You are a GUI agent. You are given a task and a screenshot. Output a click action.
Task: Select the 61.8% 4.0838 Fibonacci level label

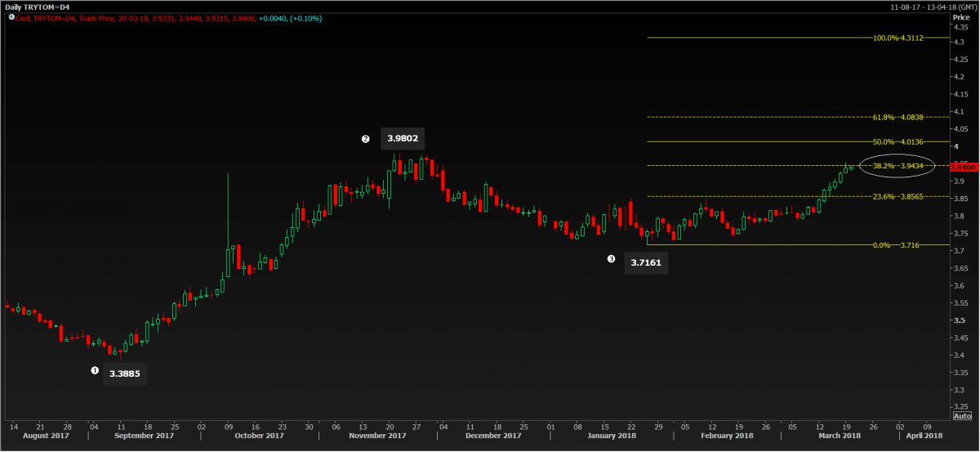pos(898,117)
